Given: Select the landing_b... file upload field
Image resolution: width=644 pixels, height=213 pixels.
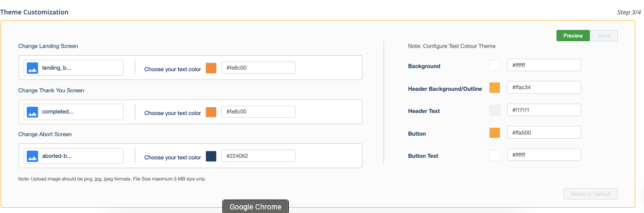Looking at the screenshot, I should click(74, 68).
